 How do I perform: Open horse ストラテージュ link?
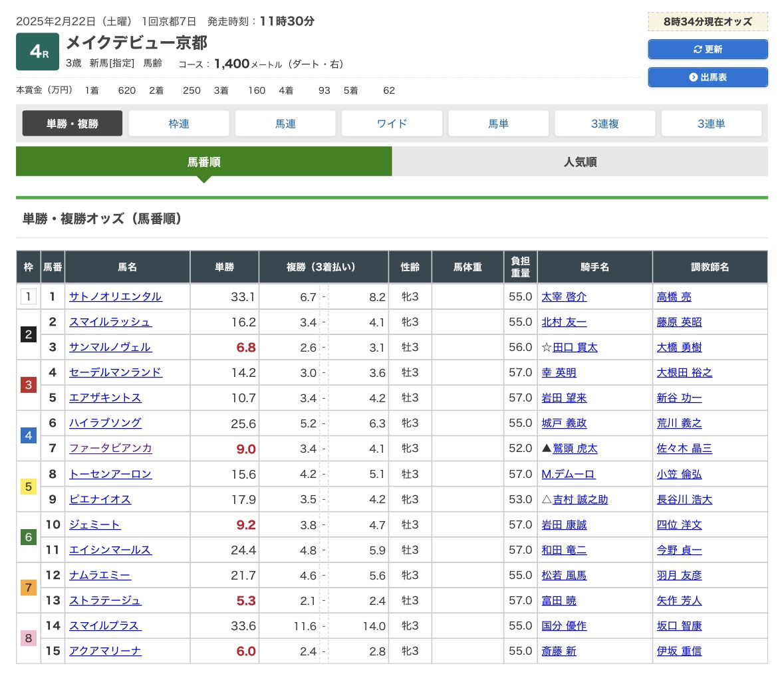click(x=106, y=600)
